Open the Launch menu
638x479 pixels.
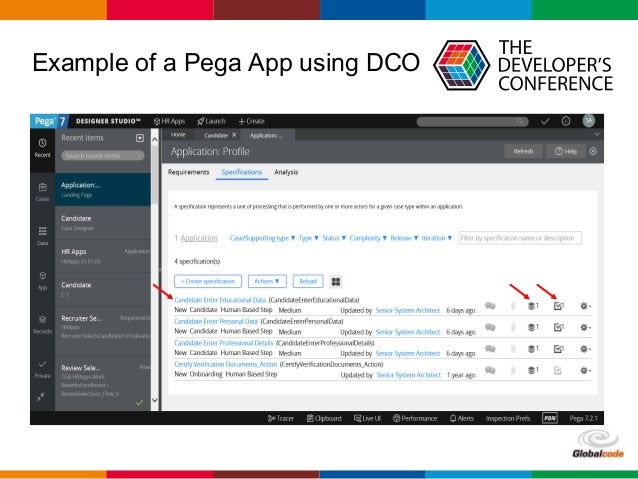pos(211,121)
